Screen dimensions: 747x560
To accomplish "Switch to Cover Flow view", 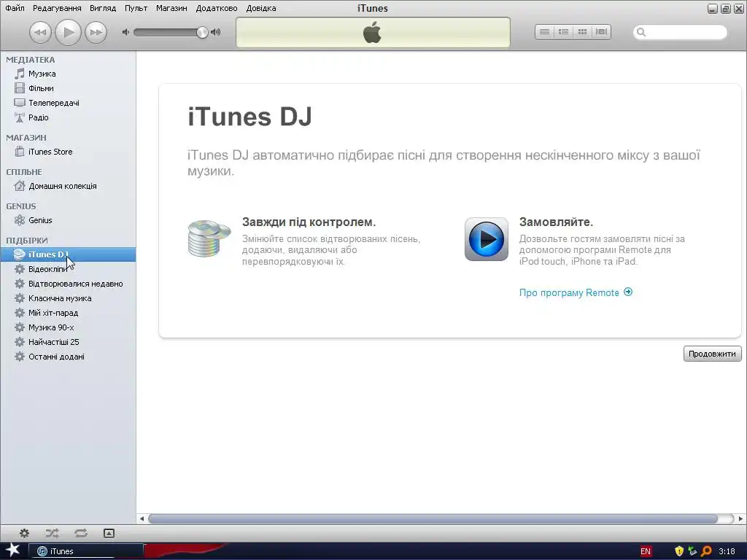I will click(601, 32).
